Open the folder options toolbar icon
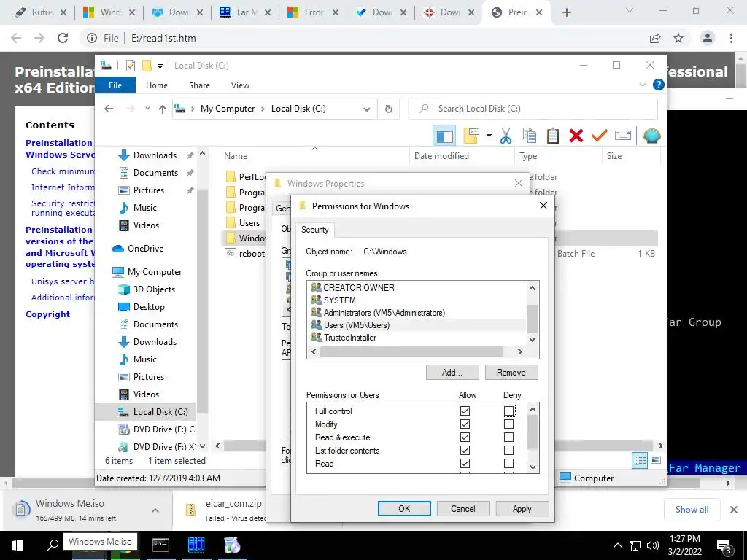The height and width of the screenshot is (560, 747). click(471, 136)
